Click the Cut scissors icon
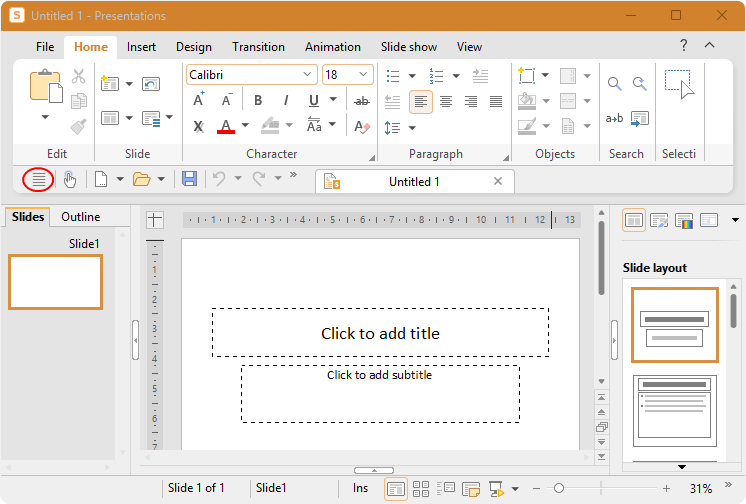 [79, 76]
